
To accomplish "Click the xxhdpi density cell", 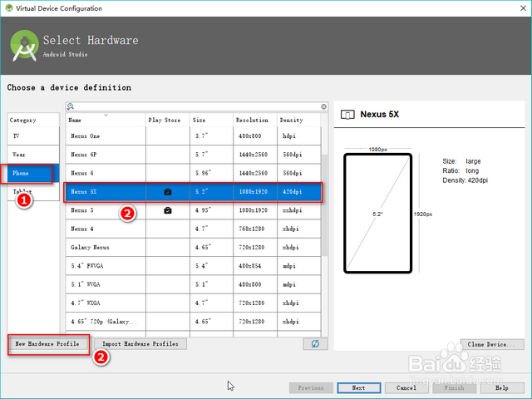I will pyautogui.click(x=299, y=210).
